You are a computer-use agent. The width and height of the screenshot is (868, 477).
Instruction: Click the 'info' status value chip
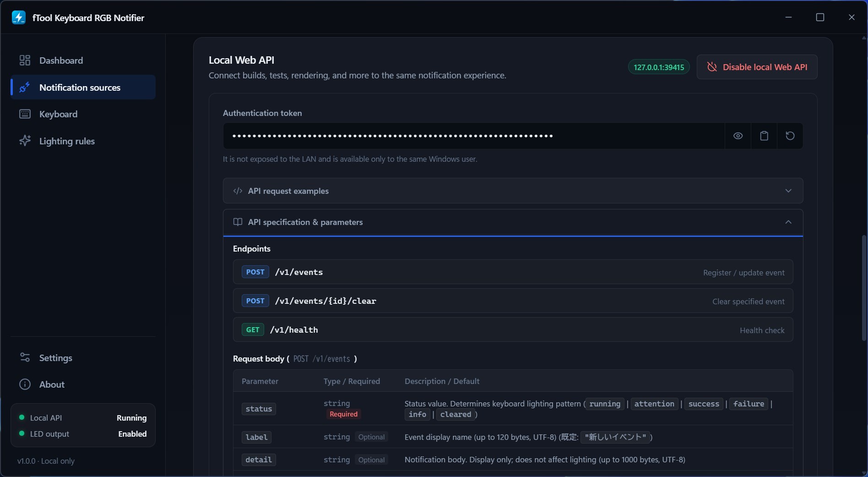coord(418,414)
